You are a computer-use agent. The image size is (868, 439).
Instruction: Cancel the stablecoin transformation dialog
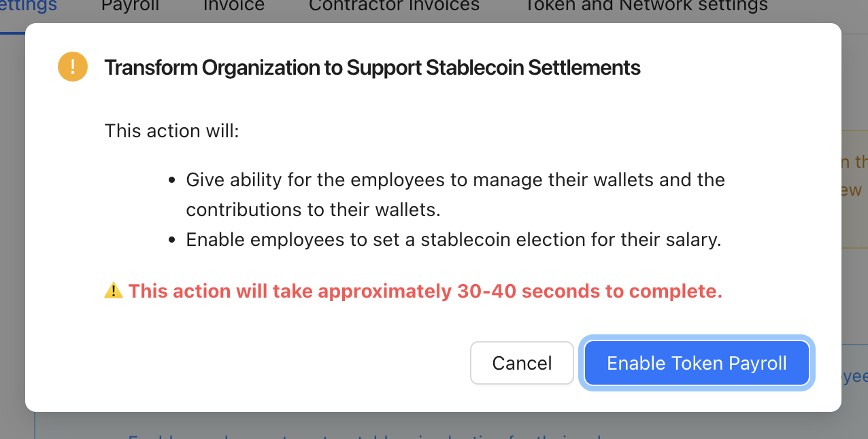[x=522, y=363]
